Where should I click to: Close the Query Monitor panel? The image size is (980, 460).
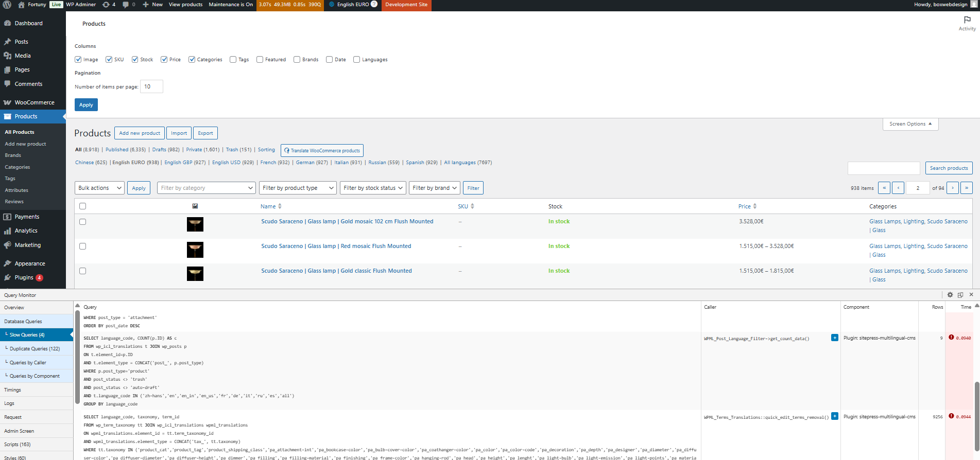point(971,295)
